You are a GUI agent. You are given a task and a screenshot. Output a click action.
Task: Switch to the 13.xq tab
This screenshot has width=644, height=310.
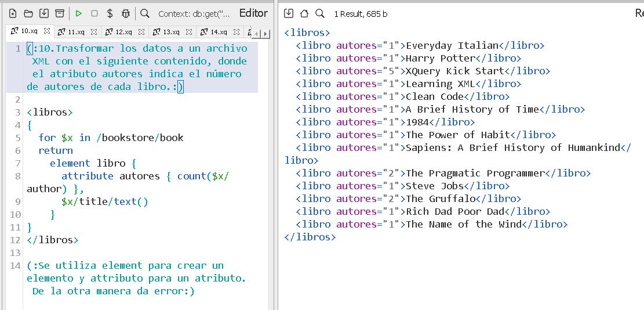point(170,32)
